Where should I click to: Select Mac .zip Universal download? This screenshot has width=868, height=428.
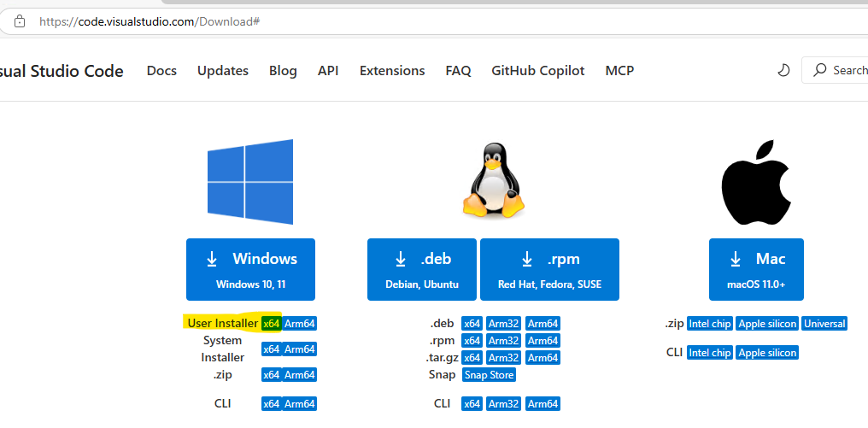tap(824, 324)
